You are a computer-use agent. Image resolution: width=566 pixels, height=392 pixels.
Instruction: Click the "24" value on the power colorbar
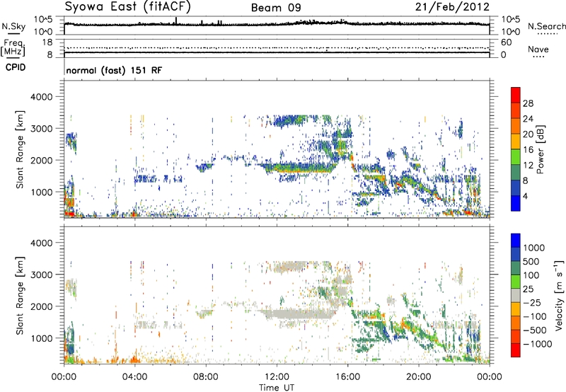tap(528, 119)
